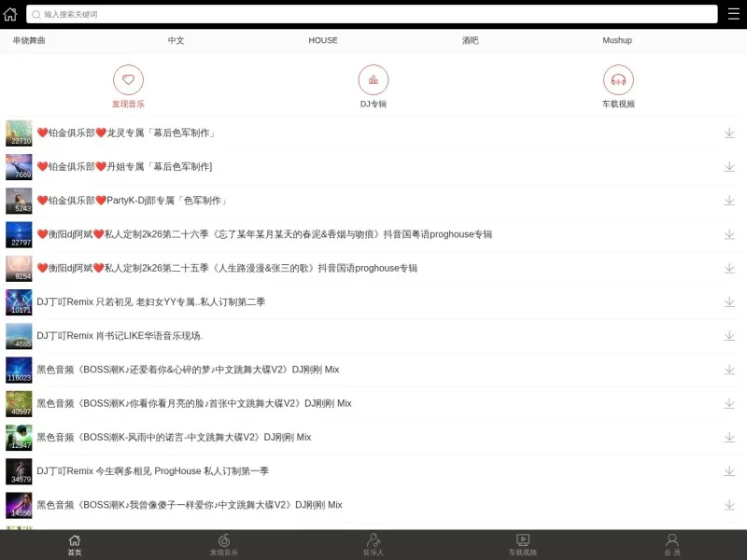Open thumbnail with 34579 play count
The image size is (747, 560).
[x=19, y=471]
